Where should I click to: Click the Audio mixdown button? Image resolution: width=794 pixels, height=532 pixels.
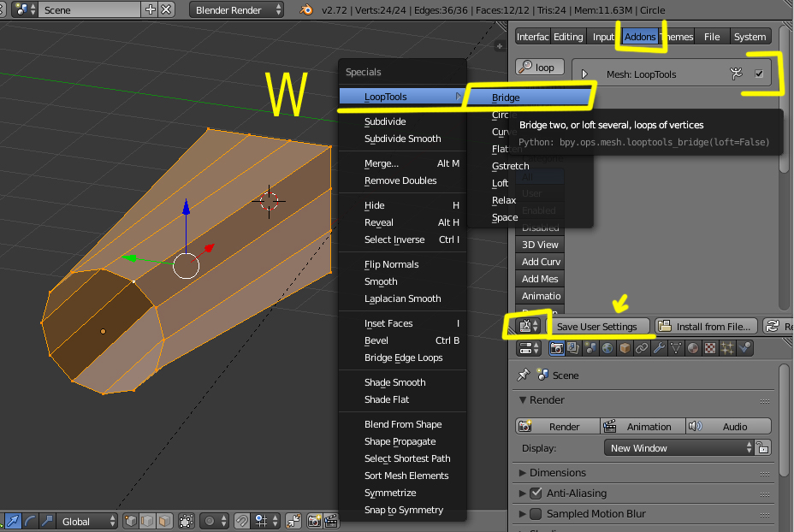click(728, 427)
